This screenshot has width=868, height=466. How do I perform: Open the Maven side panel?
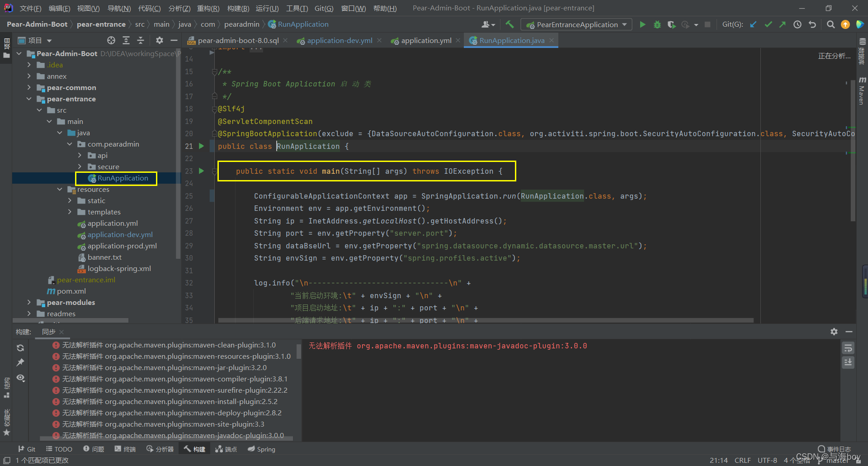click(x=862, y=91)
